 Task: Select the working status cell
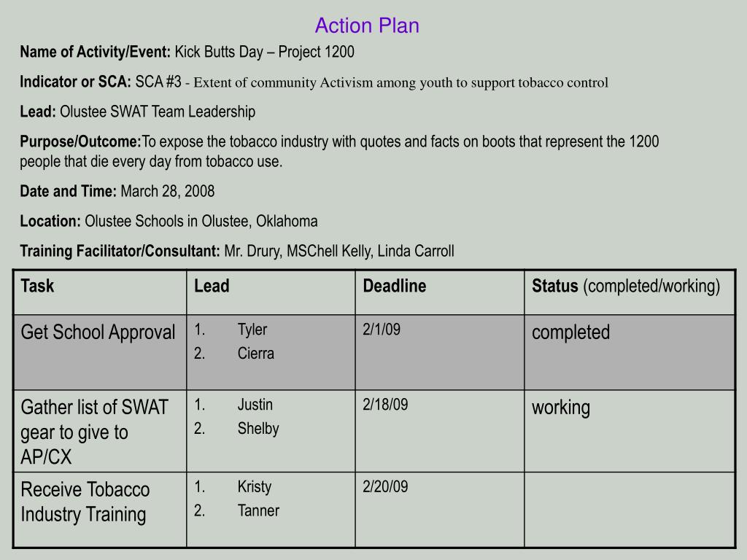[561, 408]
